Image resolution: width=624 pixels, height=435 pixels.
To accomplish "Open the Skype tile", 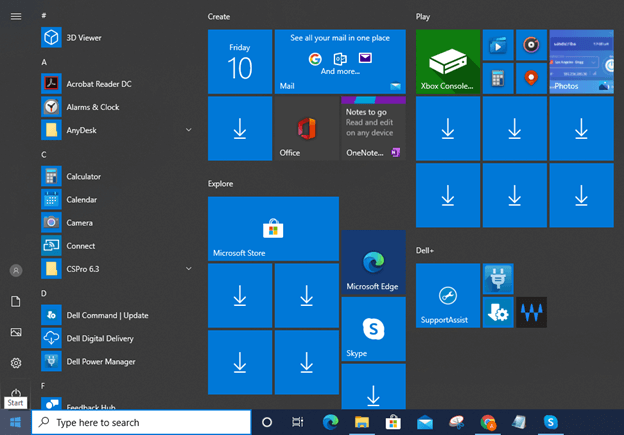I will click(x=373, y=329).
